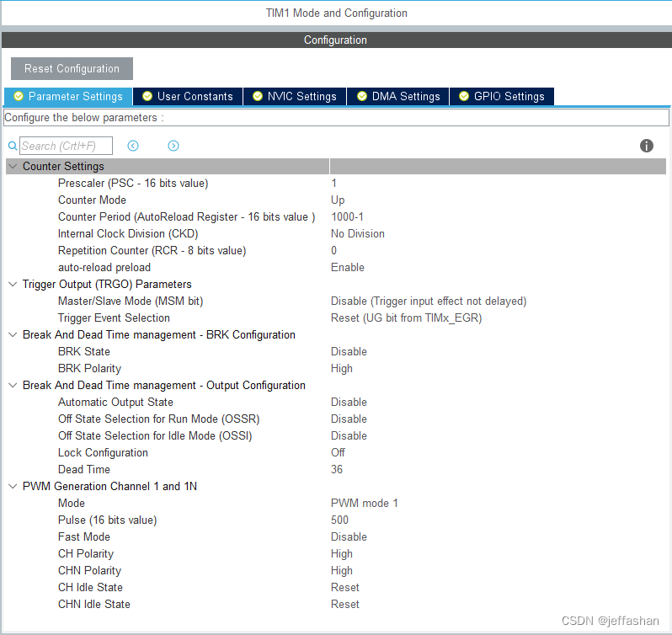Viewport: 672px width, 635px height.
Task: Collapse the Counter Settings section
Action: click(x=13, y=166)
